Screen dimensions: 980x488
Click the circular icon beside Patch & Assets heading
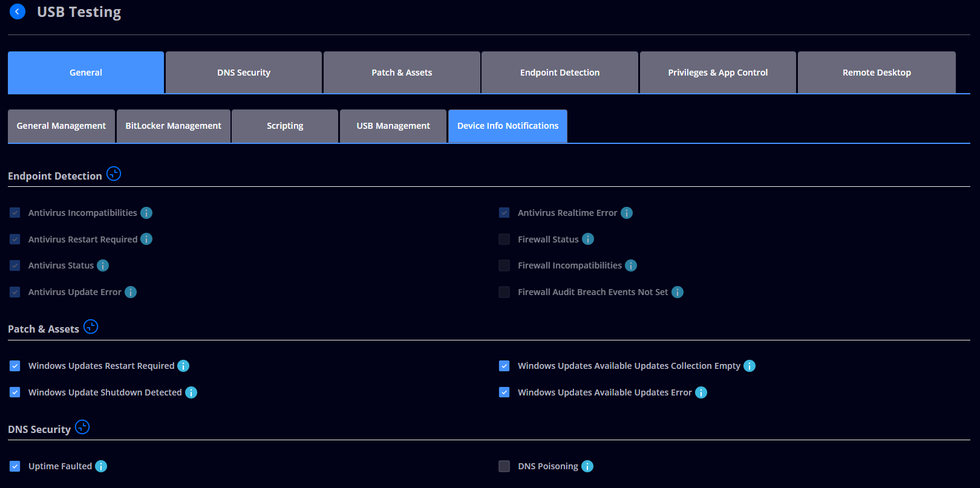[91, 327]
